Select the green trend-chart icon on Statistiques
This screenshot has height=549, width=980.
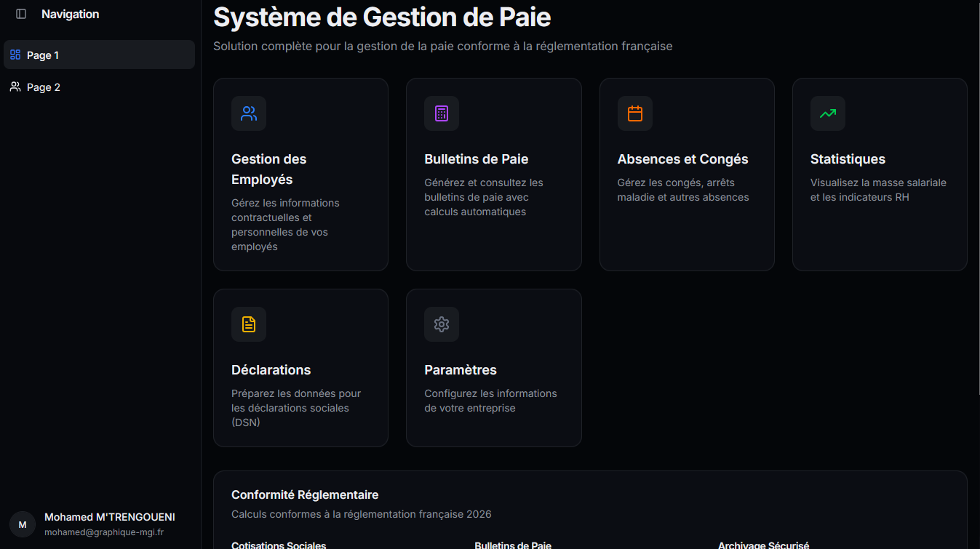pyautogui.click(x=827, y=113)
